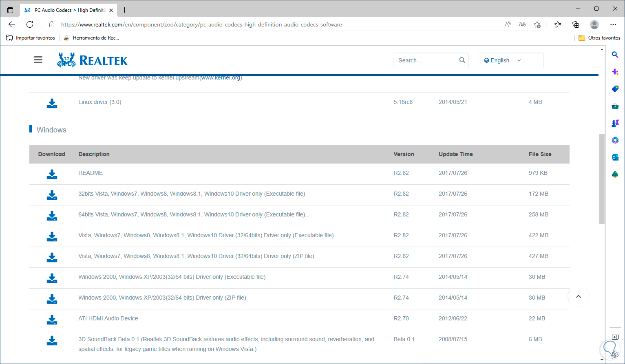Follow the www.kernel.org link
This screenshot has height=364, width=625.
pos(221,77)
